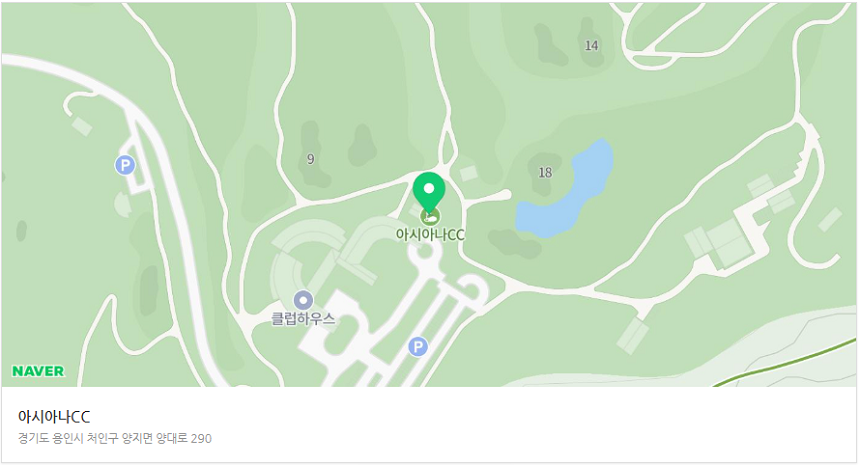Image resolution: width=860 pixels, height=465 pixels.
Task: Click the 클럽하우스 label text
Action: point(303,319)
